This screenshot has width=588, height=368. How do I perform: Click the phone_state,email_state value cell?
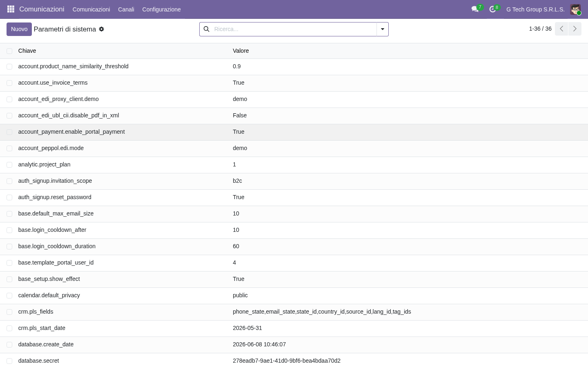tap(322, 312)
